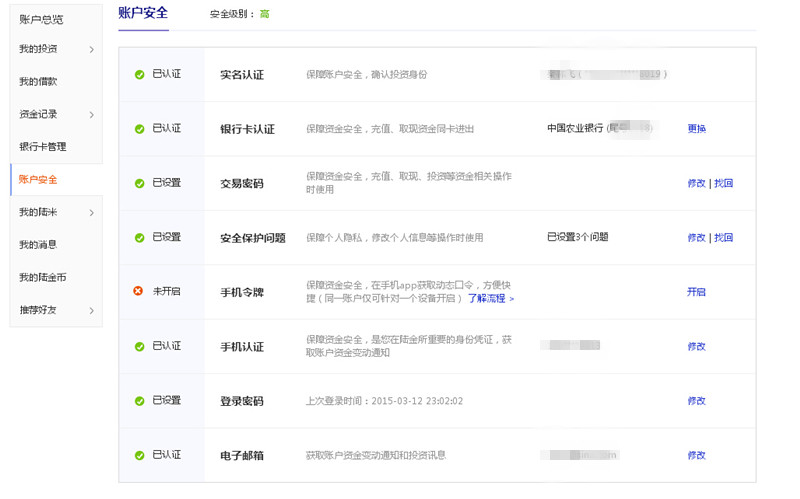Click the blurred email address in 电子邮箱 row

[x=580, y=455]
